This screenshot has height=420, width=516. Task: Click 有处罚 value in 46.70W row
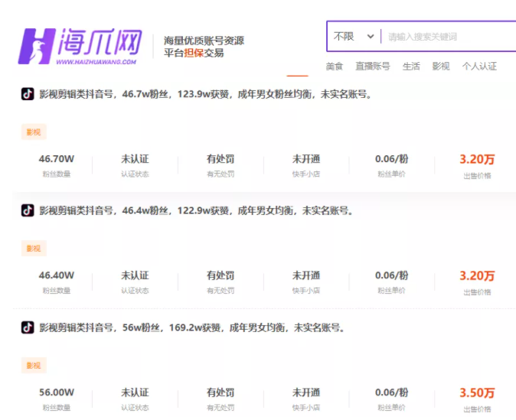(220, 159)
